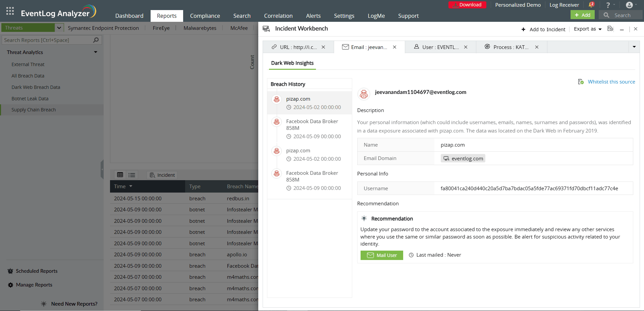Click the Search Reports input field
This screenshot has height=311, width=644.
pos(47,40)
